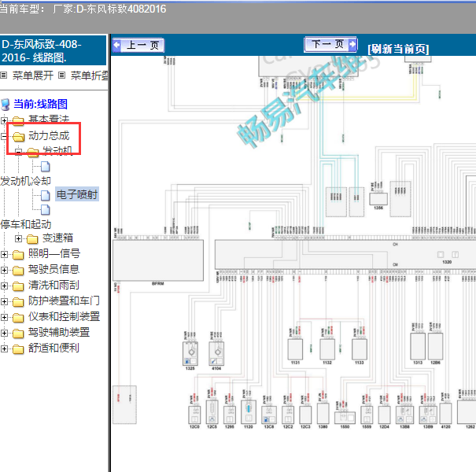Click component 1380 in the diagram
The width and height of the screenshot is (476, 472).
tap(323, 413)
